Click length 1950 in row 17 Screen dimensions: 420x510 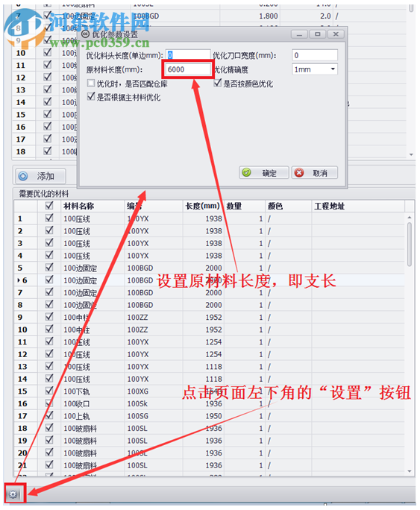point(213,416)
